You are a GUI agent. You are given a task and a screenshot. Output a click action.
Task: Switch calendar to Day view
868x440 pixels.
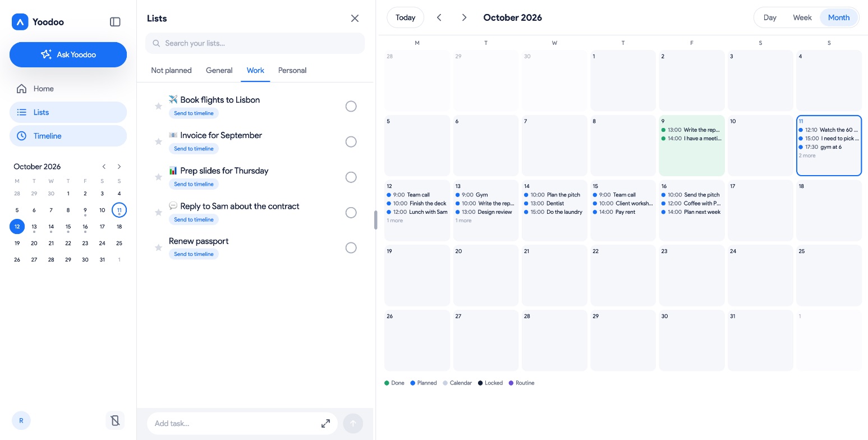pyautogui.click(x=770, y=17)
